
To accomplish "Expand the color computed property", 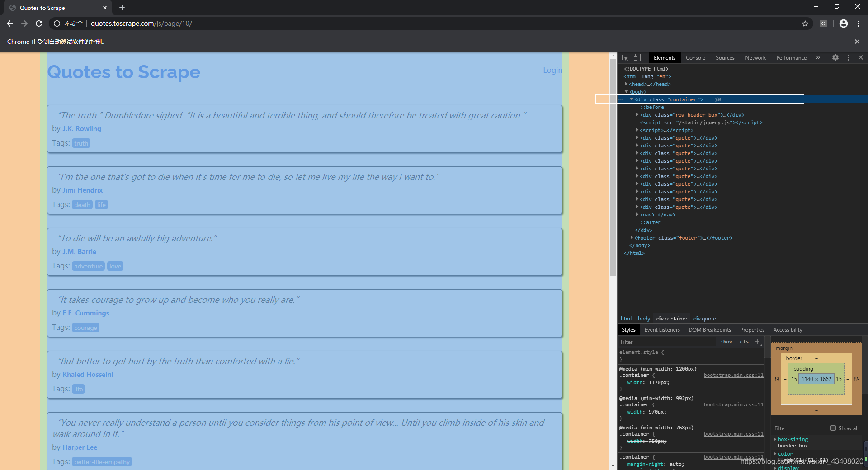I will click(775, 454).
